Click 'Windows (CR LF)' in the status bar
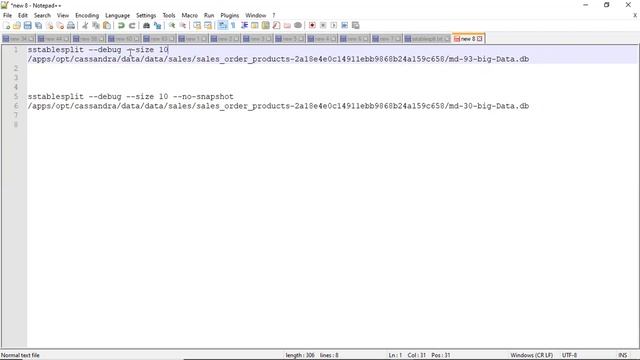 [x=531, y=355]
